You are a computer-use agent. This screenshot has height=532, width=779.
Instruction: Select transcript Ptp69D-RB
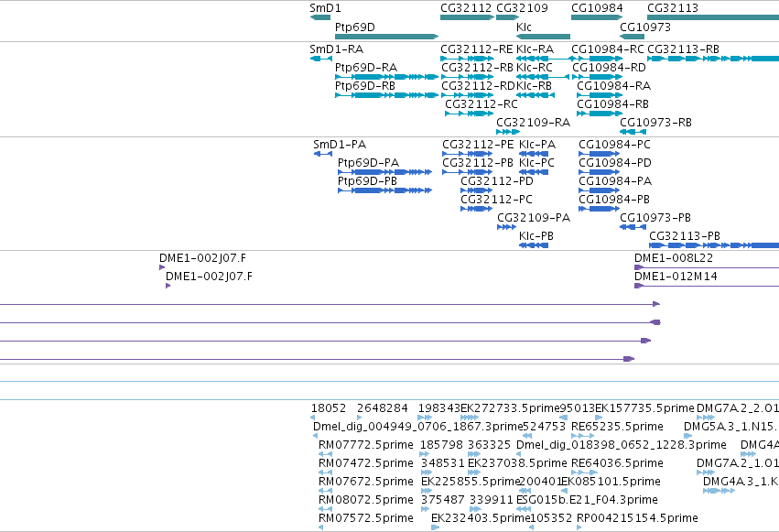coord(365,85)
